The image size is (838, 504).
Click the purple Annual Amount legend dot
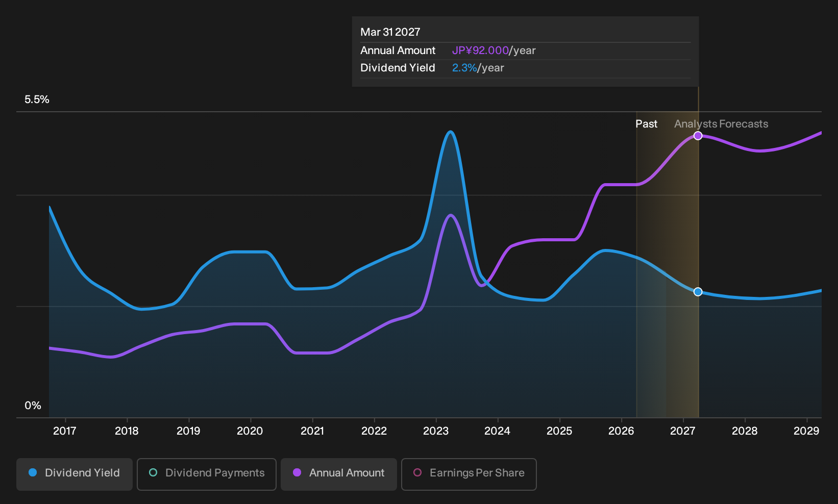click(x=297, y=472)
